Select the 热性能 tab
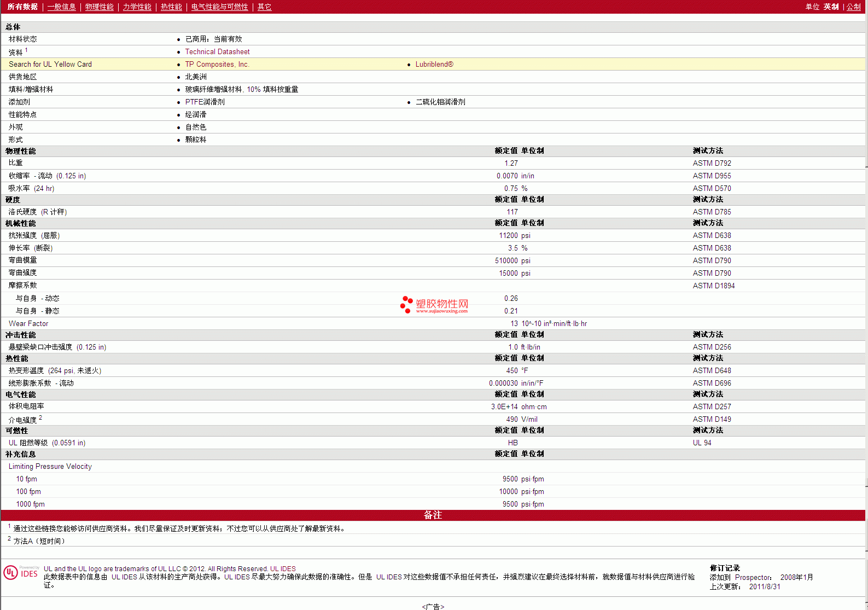868x610 pixels. tap(171, 7)
